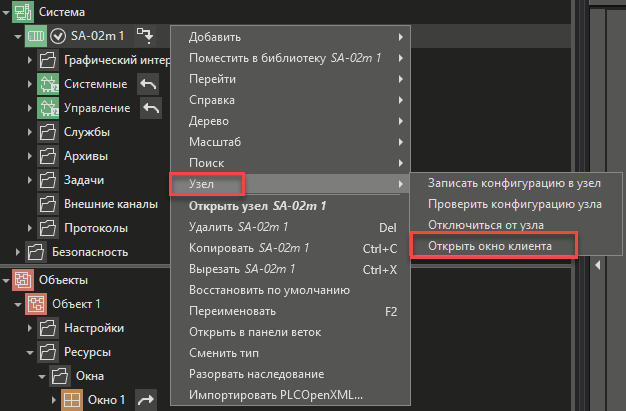The image size is (626, 411).
Task: Click the Система root node icon
Action: coord(23,12)
